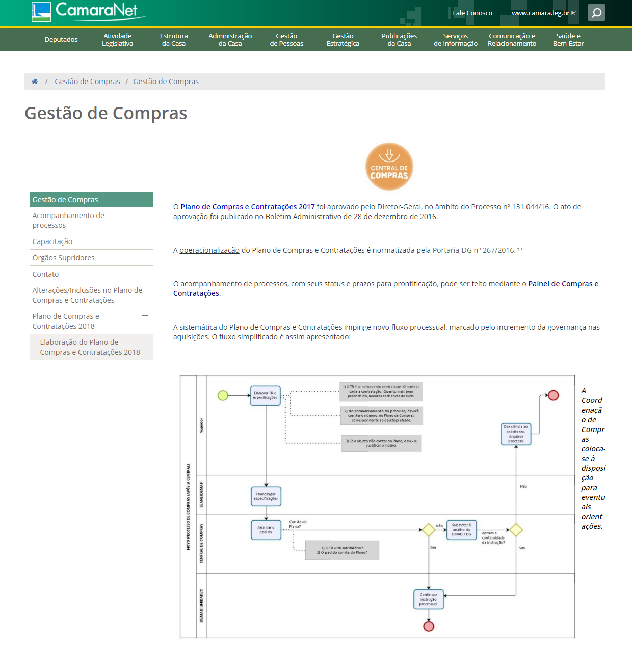Click external link icon after Portaria-DG 267/2016

[519, 250]
